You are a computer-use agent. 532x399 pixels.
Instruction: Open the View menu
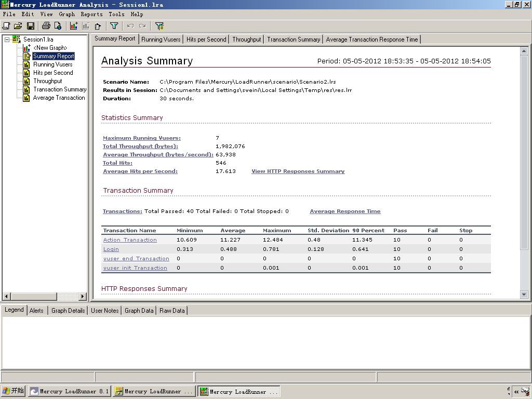46,14
